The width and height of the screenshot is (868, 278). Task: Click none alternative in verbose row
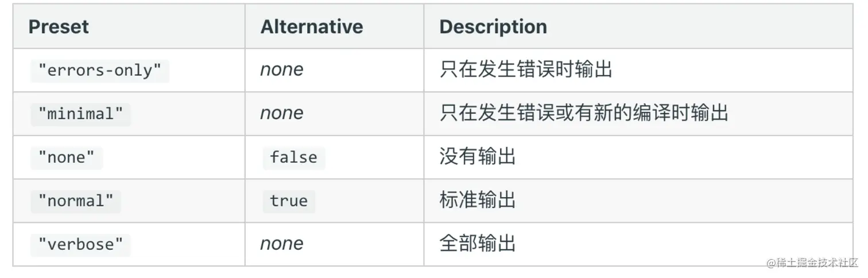(282, 244)
